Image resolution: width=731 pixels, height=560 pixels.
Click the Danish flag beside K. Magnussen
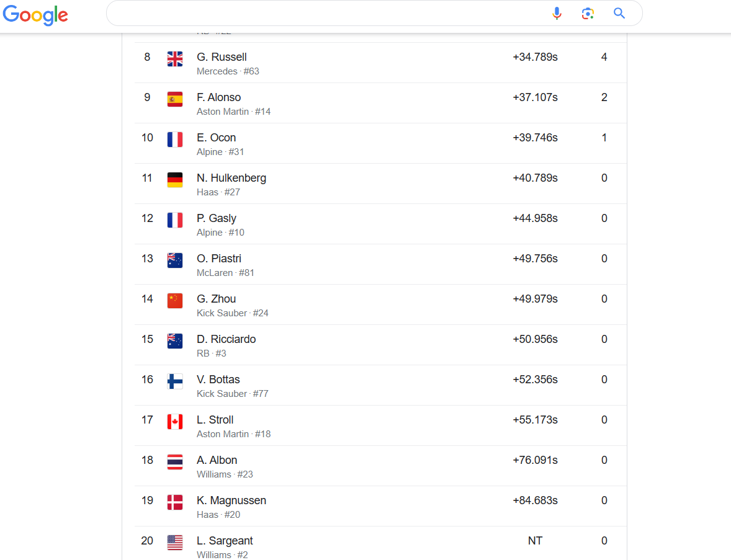[x=175, y=502]
